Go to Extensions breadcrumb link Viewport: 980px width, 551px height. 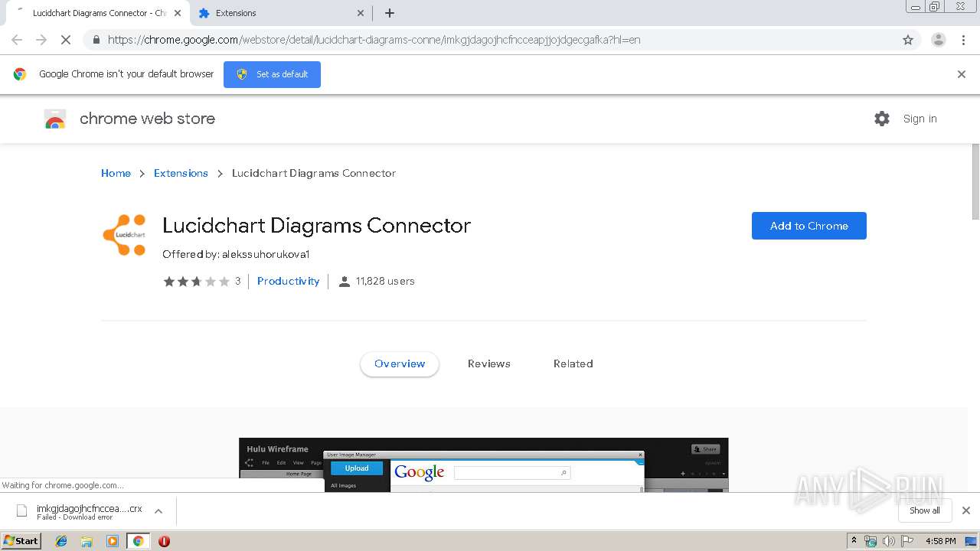[x=181, y=173]
